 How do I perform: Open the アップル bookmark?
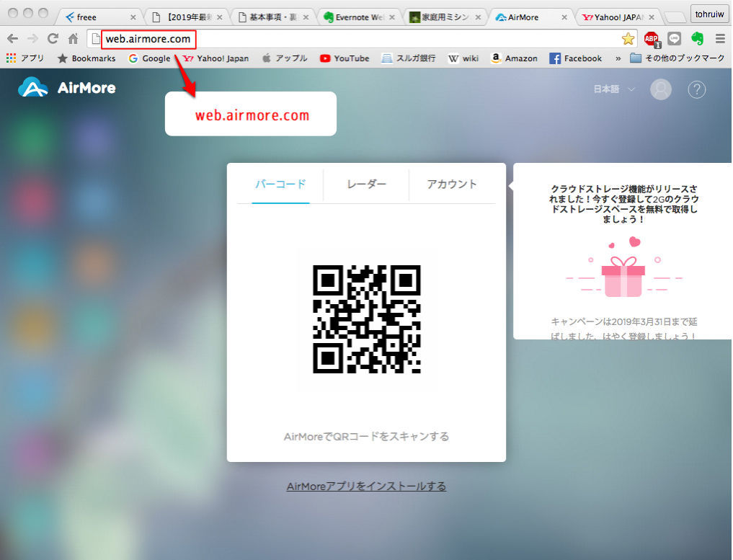pos(285,58)
